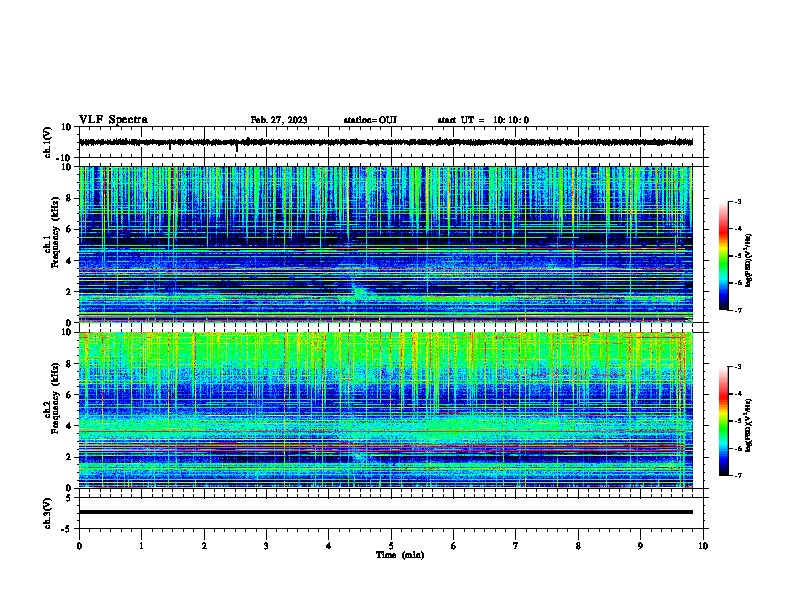Click the ch.1 waveform trace panel
The image size is (792, 612).
coord(391,142)
